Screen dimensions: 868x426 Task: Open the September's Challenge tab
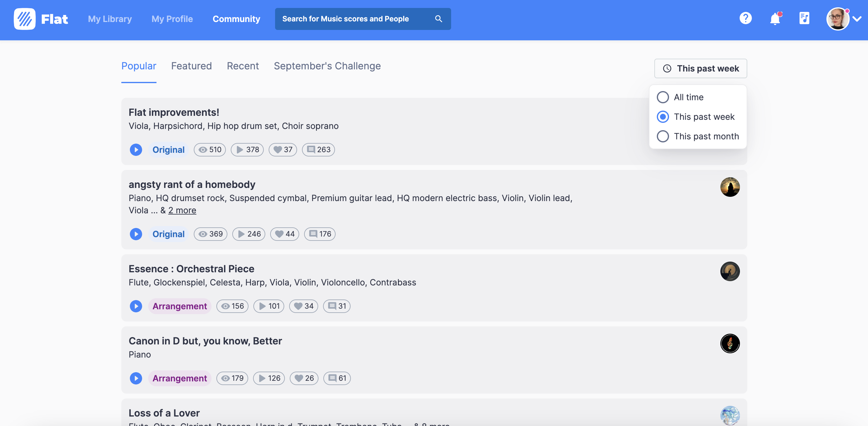(x=327, y=66)
